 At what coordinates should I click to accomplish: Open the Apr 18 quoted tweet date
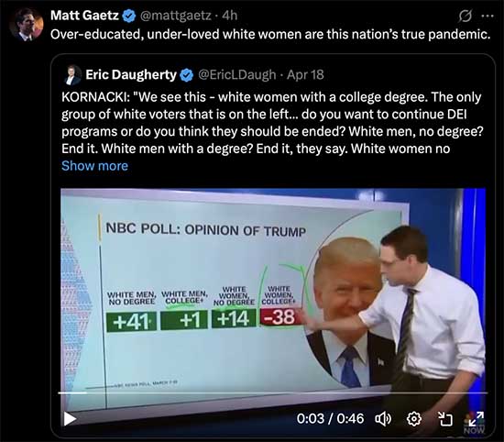(305, 74)
